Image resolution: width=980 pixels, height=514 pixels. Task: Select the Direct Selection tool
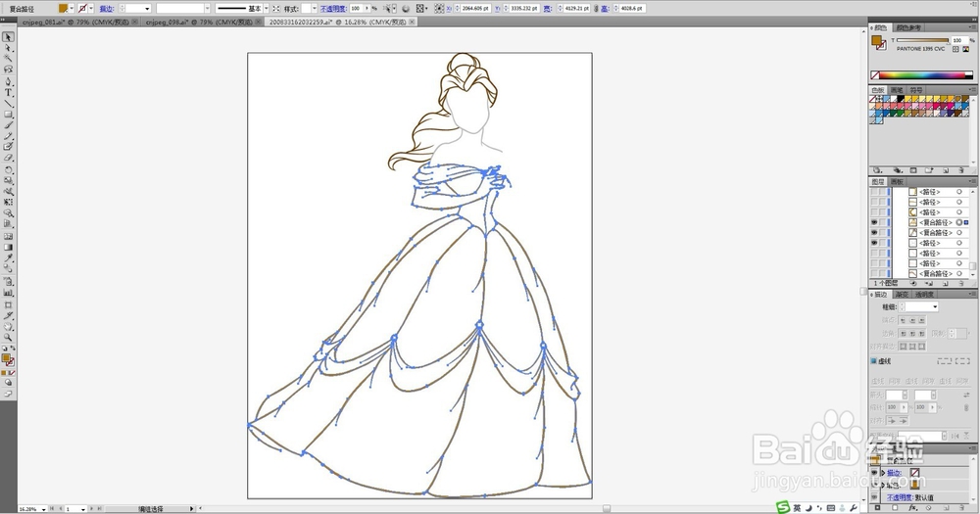[8, 47]
